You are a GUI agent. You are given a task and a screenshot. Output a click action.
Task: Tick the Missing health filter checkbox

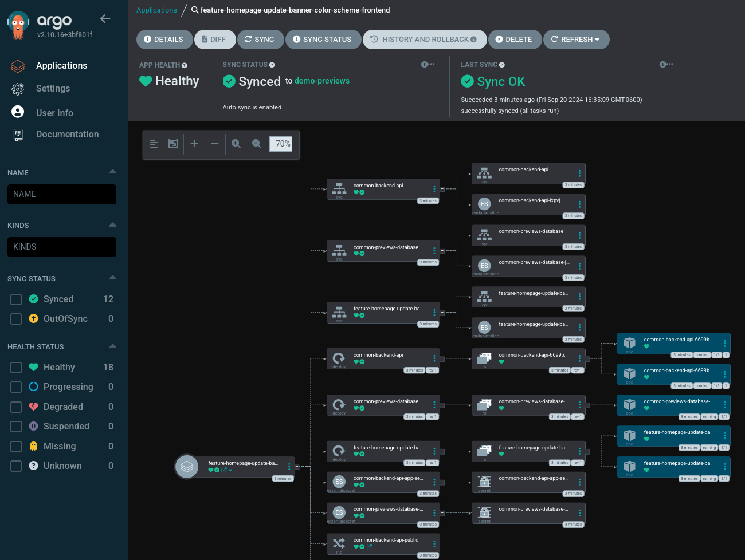pos(16,447)
